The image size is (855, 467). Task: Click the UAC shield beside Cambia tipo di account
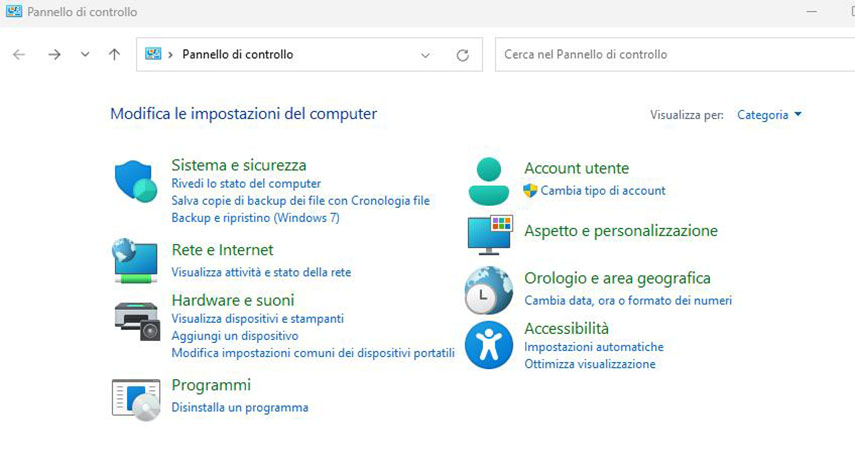[x=530, y=190]
